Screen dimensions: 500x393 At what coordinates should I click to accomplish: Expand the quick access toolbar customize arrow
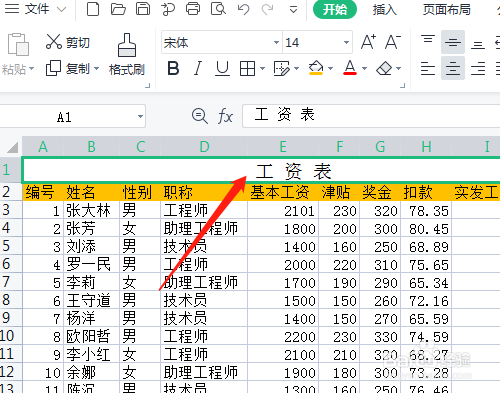click(293, 10)
